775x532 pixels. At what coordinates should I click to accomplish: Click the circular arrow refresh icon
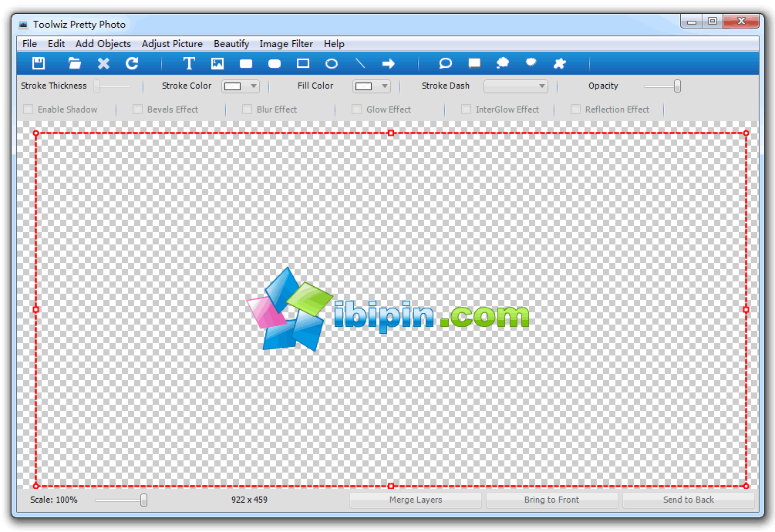tap(132, 63)
